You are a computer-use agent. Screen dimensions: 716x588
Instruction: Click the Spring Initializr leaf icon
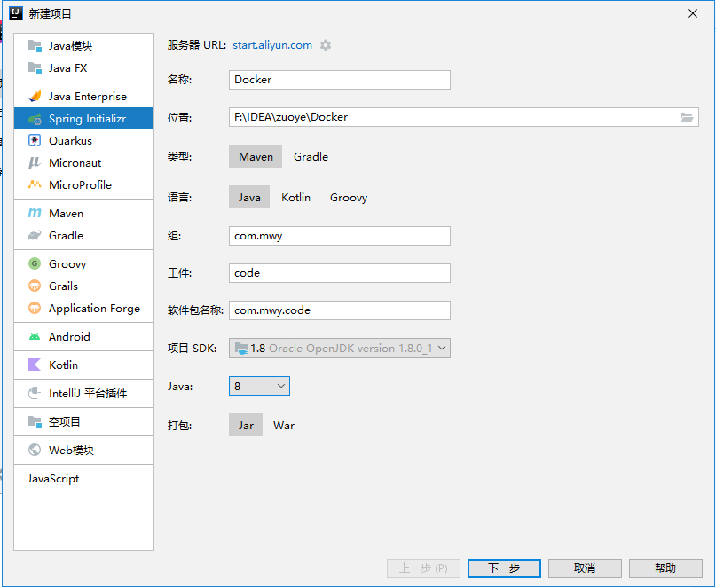(35, 119)
